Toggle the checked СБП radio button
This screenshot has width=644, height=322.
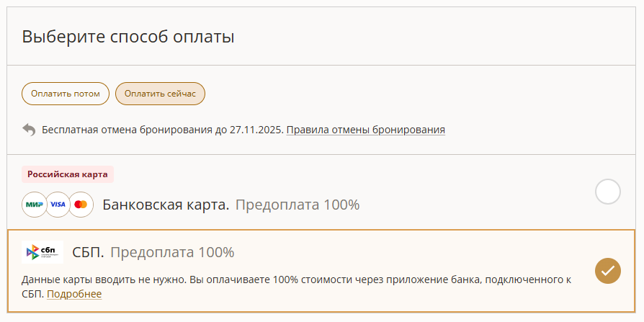[608, 270]
